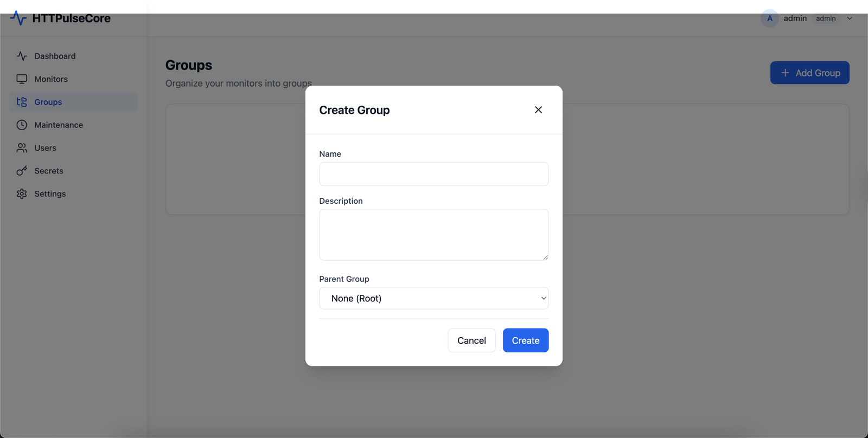The height and width of the screenshot is (438, 868).
Task: Click the Settings gear icon
Action: click(22, 194)
